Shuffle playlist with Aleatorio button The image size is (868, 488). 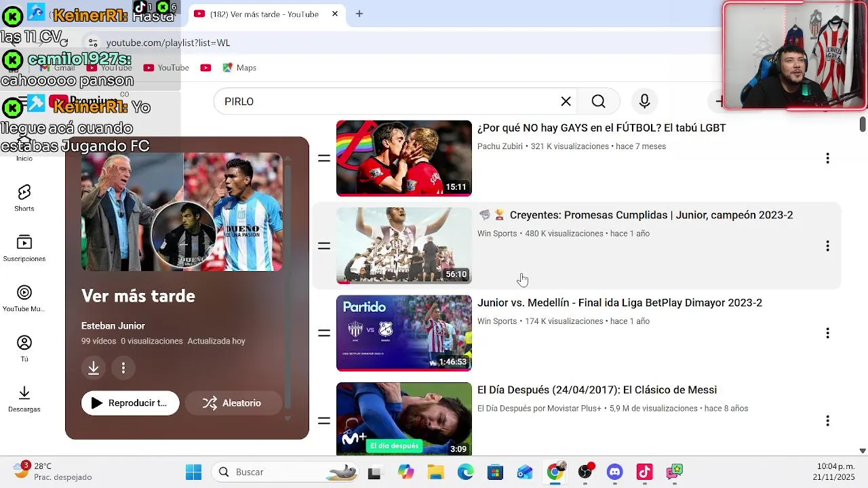point(233,403)
